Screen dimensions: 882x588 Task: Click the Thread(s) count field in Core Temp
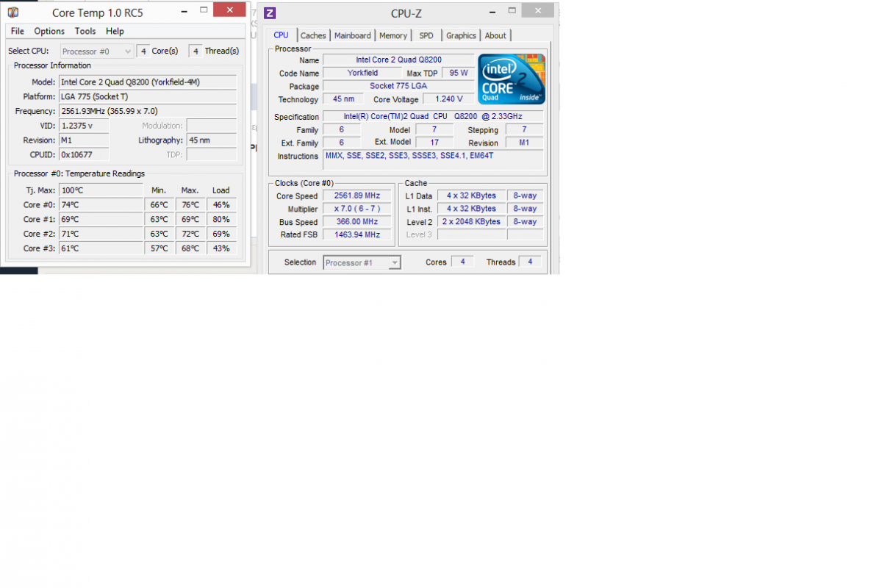pos(196,51)
